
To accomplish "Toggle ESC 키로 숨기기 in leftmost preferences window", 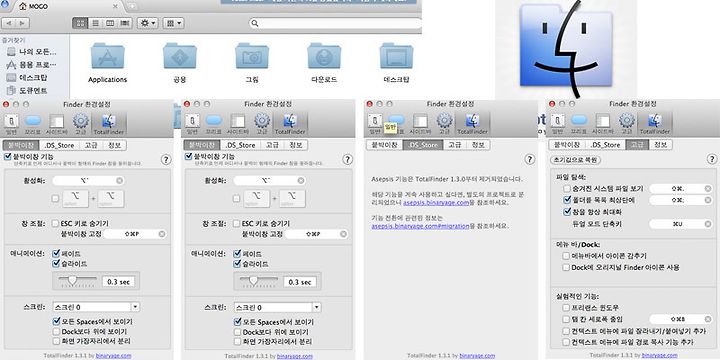I will coord(56,224).
